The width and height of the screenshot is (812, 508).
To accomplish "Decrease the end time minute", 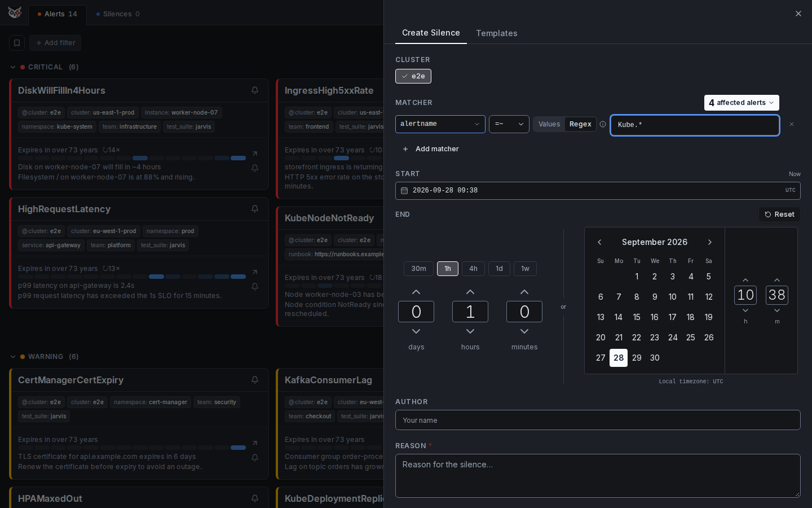I will click(x=777, y=310).
